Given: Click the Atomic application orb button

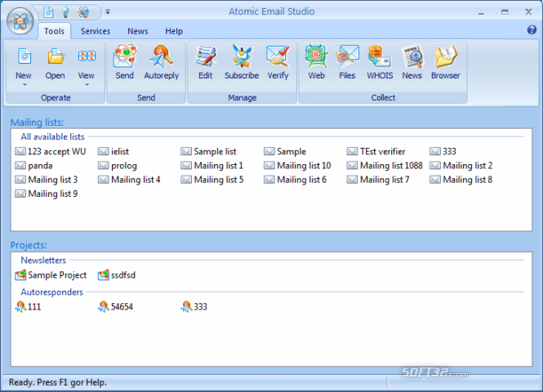Looking at the screenshot, I should tap(20, 21).
